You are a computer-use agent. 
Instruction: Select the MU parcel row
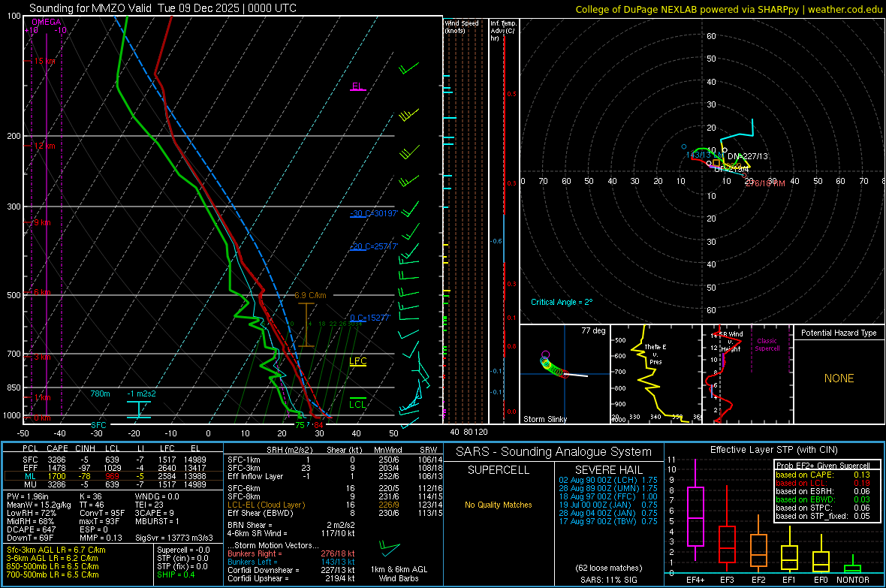[x=113, y=484]
